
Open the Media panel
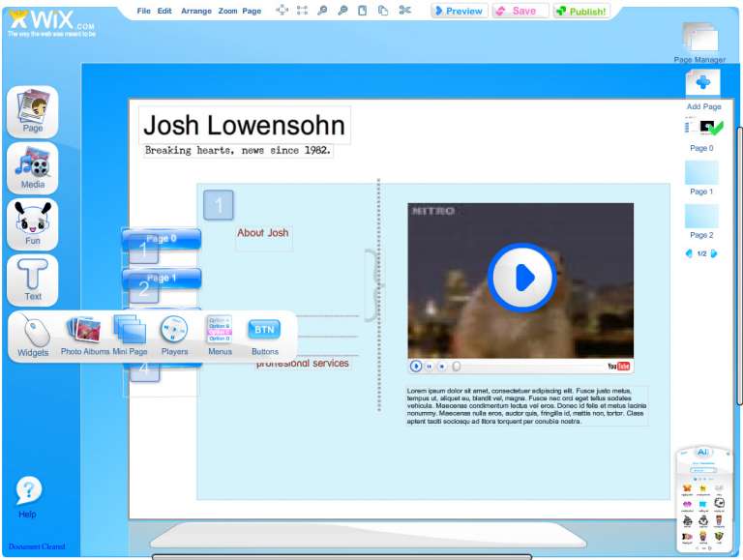point(33,167)
